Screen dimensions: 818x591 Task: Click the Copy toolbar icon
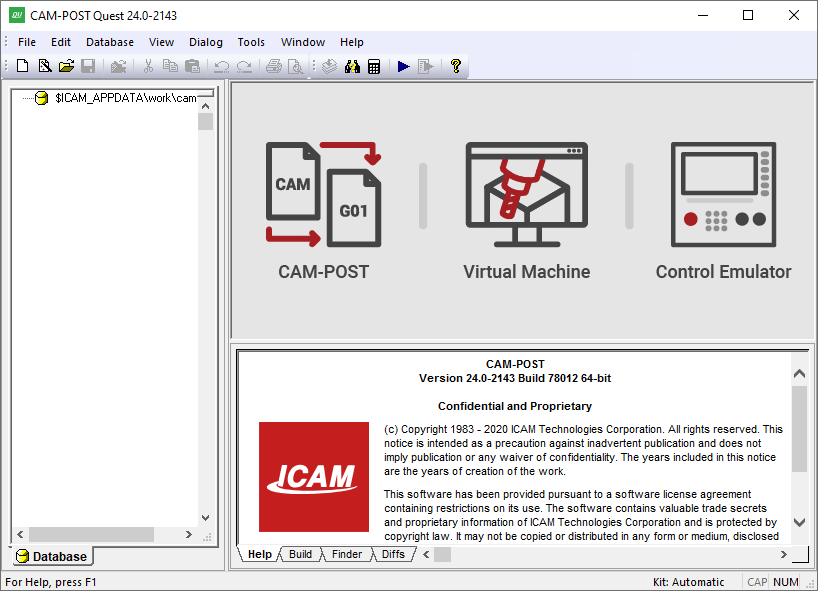tap(170, 66)
